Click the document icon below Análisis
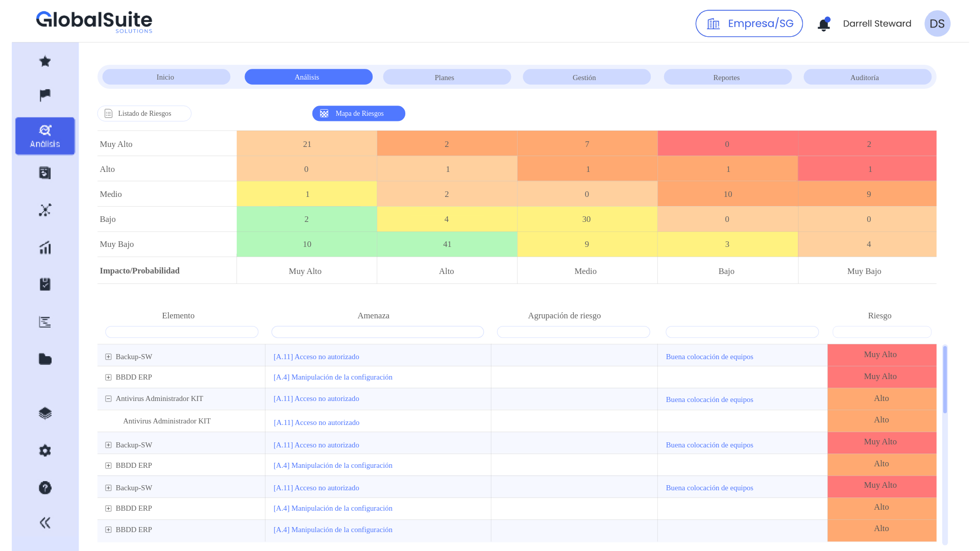 pyautogui.click(x=45, y=172)
